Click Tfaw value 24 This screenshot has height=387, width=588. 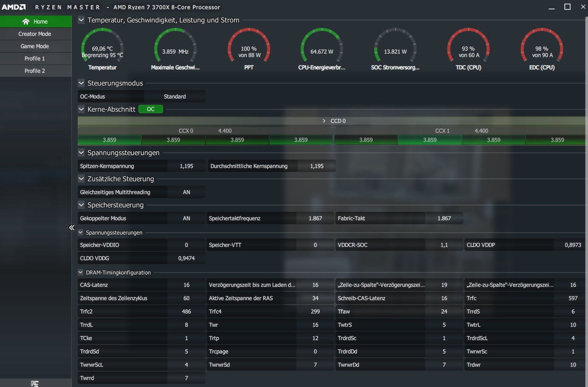tap(444, 312)
